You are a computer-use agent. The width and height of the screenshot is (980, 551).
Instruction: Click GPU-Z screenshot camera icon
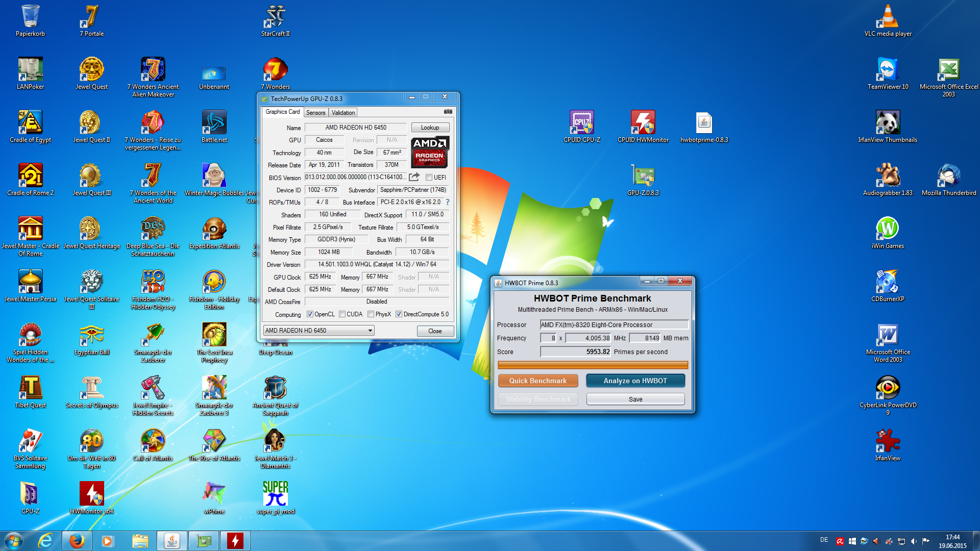[x=448, y=112]
